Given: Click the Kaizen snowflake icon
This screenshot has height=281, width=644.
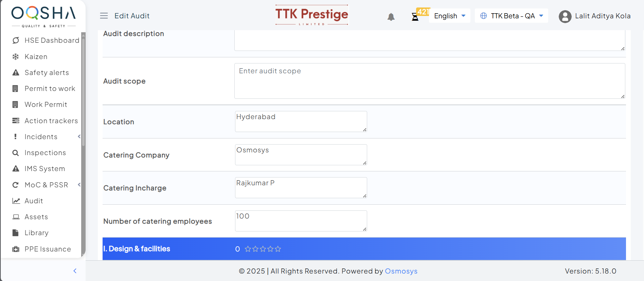Looking at the screenshot, I should [16, 57].
